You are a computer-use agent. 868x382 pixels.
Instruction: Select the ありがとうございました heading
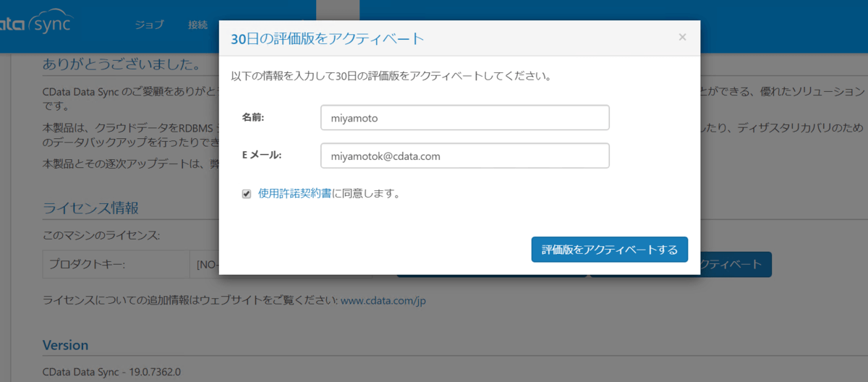pos(122,64)
